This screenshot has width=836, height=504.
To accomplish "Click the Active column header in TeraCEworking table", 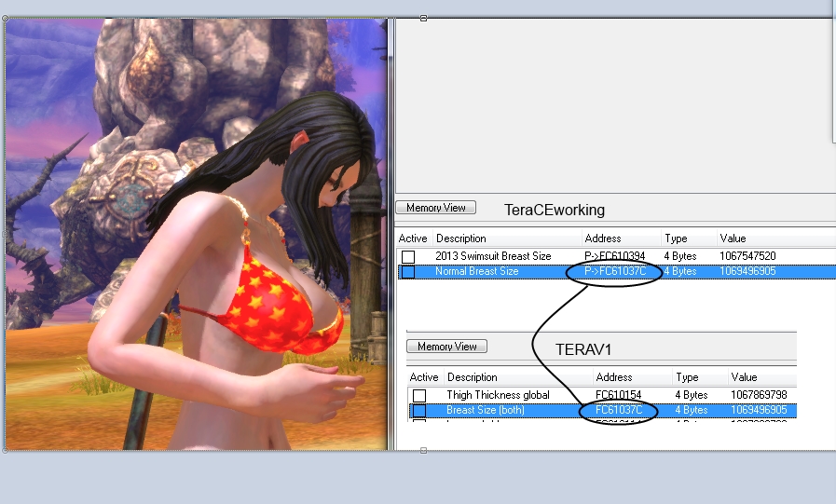I will click(411, 238).
